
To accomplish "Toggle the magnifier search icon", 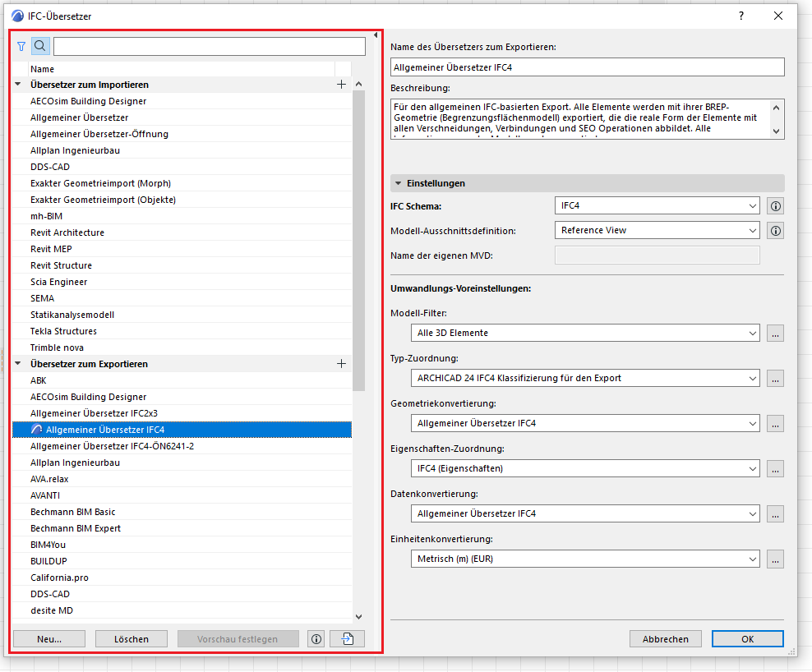I will point(40,47).
